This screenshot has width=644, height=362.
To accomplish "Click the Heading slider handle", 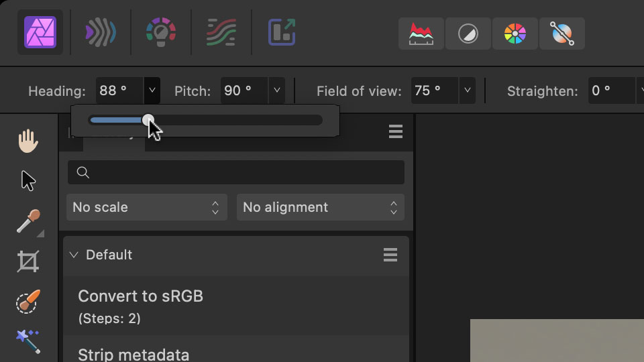I will pos(148,120).
